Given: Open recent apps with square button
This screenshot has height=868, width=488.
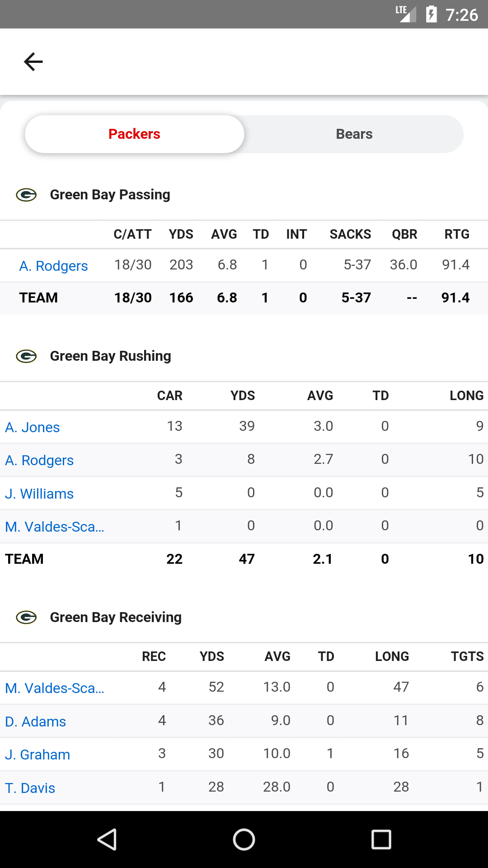Looking at the screenshot, I should [x=381, y=840].
